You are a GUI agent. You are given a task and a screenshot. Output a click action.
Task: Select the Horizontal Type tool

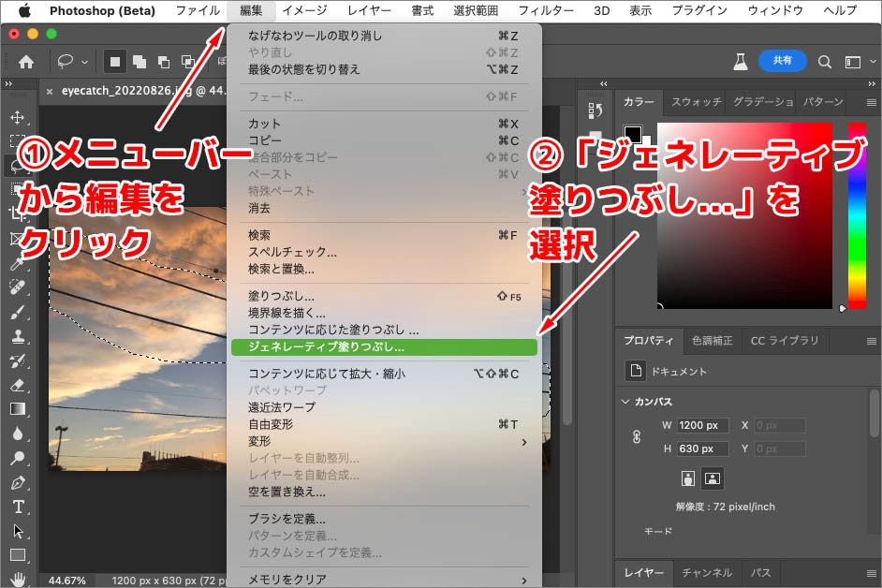point(17,507)
